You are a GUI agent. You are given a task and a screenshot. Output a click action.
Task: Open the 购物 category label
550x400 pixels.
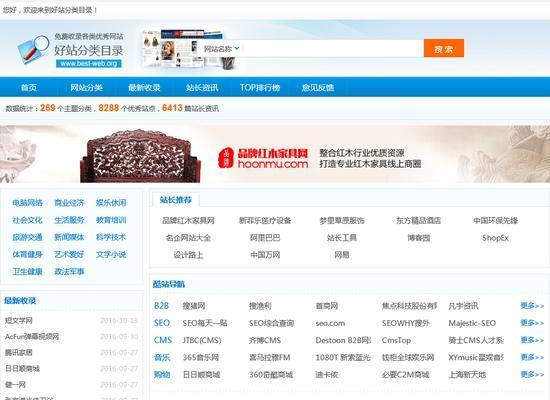162,374
